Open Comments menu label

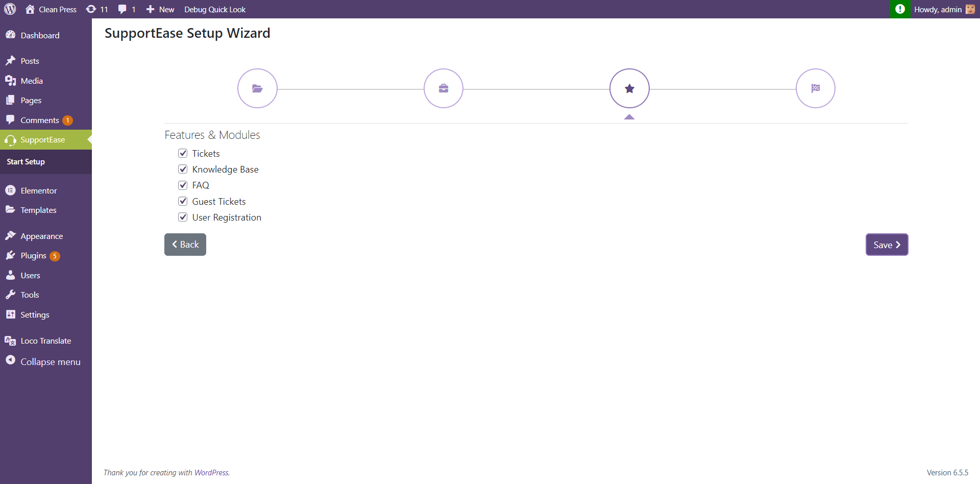[x=40, y=120]
